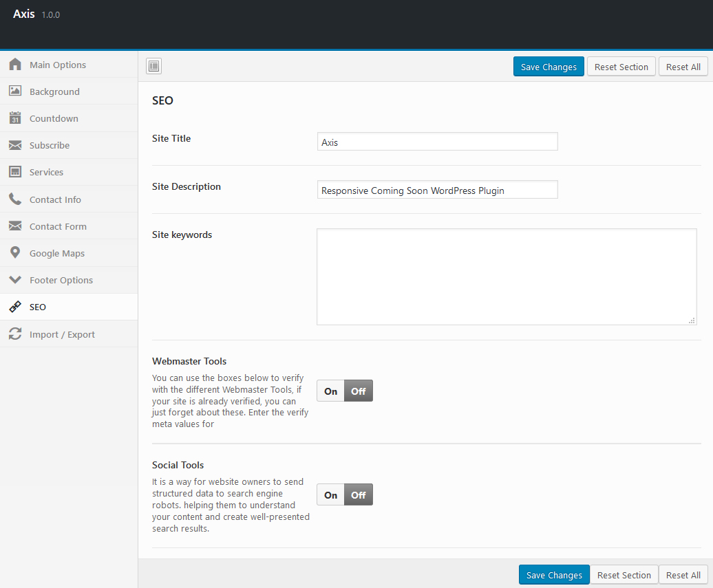Click inside the Site keywords textarea
The width and height of the screenshot is (713, 588).
[x=506, y=276]
